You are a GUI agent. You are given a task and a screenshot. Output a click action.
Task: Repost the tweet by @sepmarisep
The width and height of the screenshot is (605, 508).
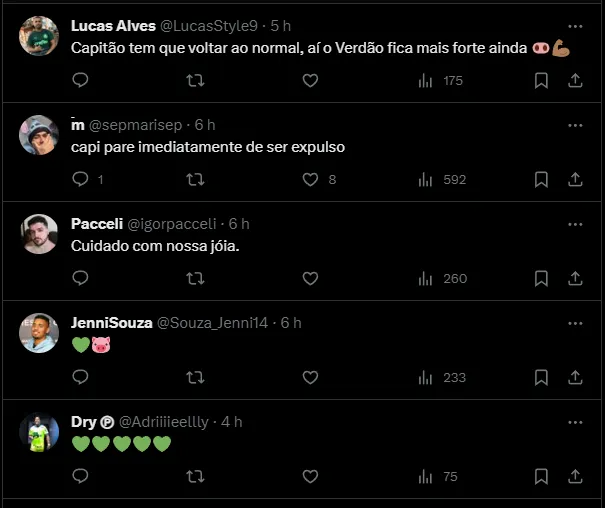coord(196,180)
